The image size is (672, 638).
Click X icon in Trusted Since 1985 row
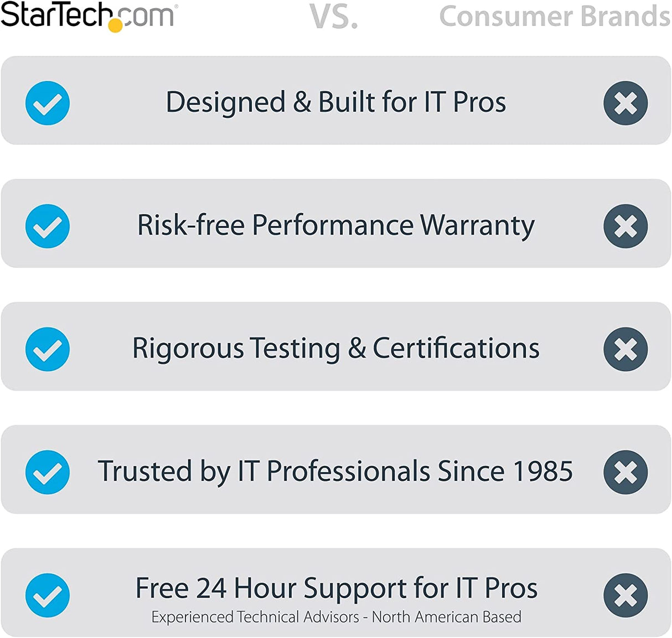(626, 472)
